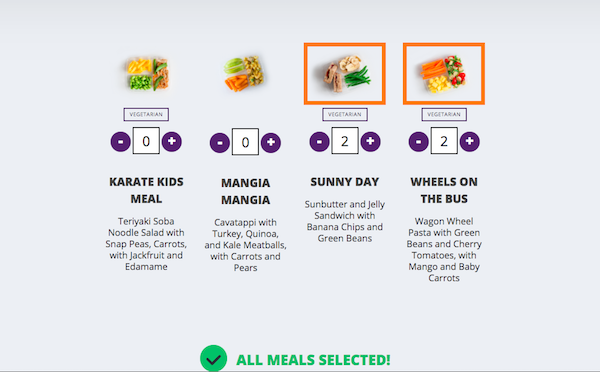Open the Karate Kids Meal food photo
This screenshot has width=600, height=372.
[x=147, y=73]
